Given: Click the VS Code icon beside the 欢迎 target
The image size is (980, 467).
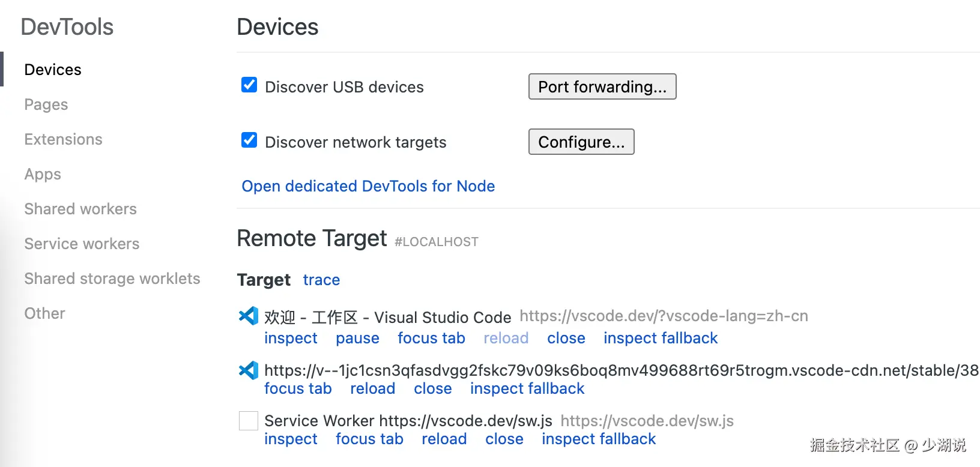Looking at the screenshot, I should pos(249,316).
